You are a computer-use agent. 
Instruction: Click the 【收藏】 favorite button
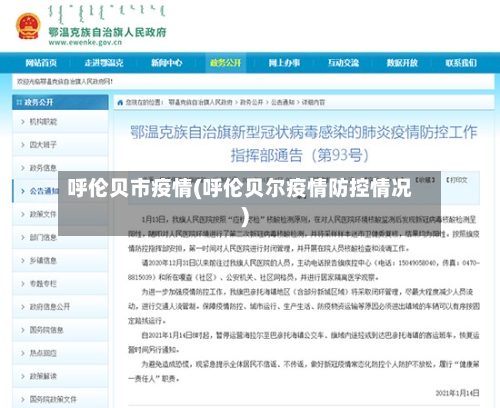(x=425, y=180)
